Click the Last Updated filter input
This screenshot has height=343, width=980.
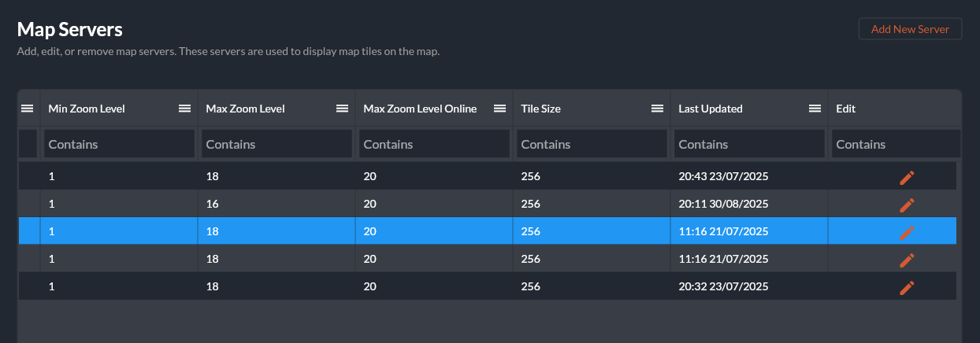point(749,144)
